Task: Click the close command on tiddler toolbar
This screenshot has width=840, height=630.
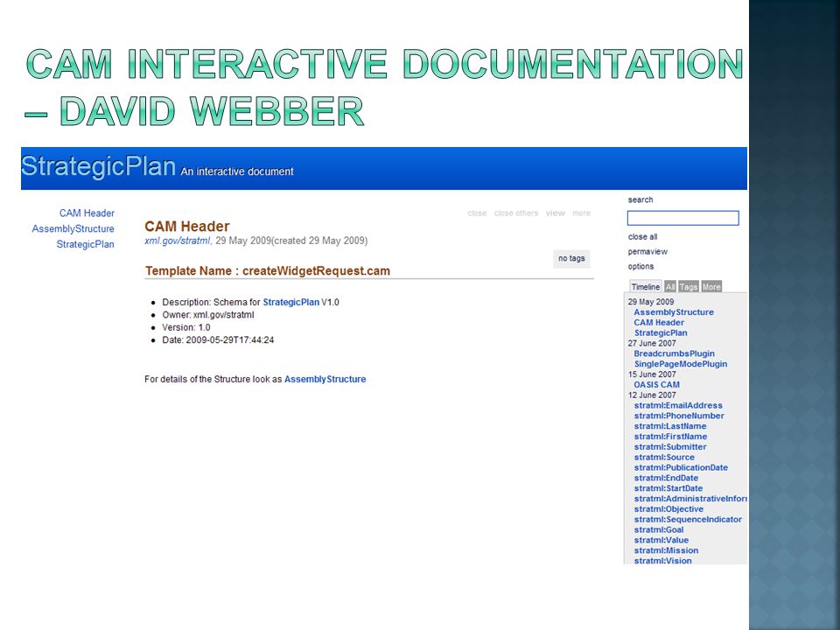Action: point(477,213)
